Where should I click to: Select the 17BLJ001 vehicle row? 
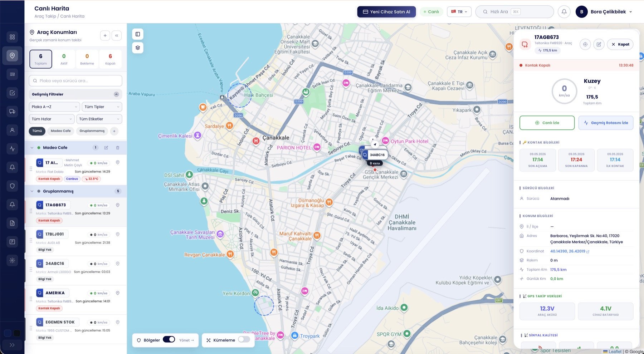75,241
